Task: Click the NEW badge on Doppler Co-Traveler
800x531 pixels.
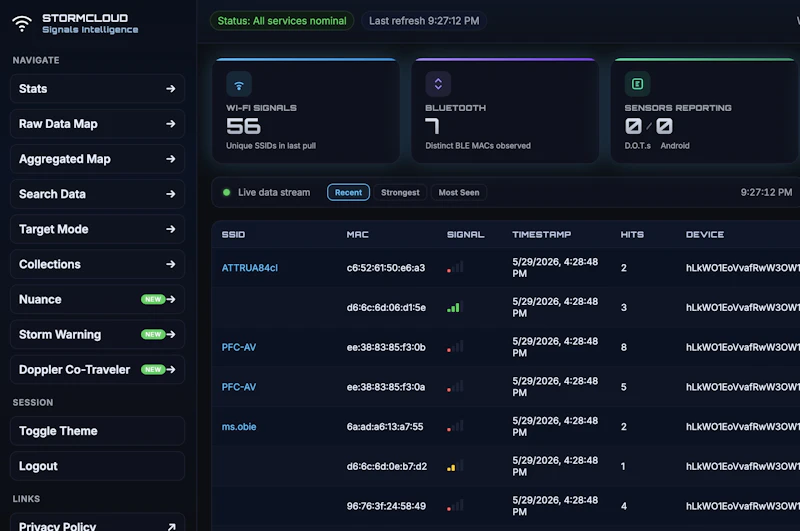Action: (153, 369)
